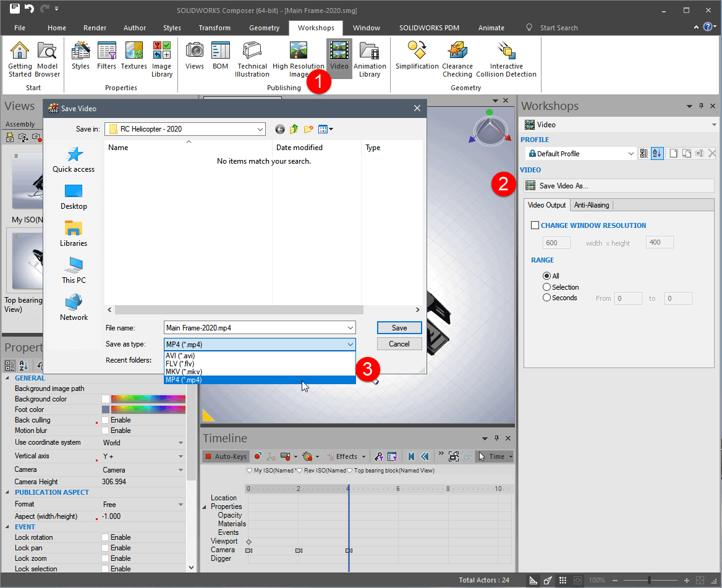Open the Default Profile dropdown
This screenshot has width=722, height=588.
[x=631, y=154]
